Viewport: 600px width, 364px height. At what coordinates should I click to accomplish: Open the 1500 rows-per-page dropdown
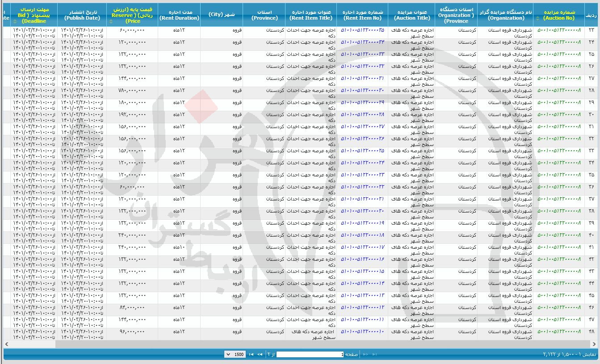(235, 354)
